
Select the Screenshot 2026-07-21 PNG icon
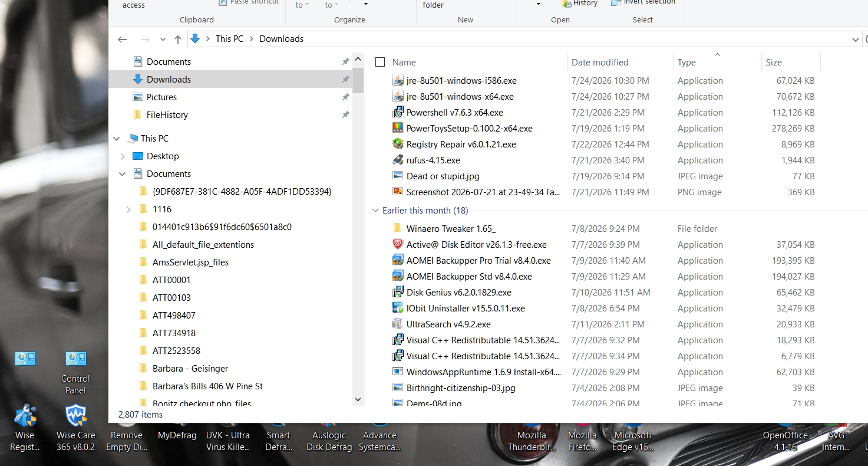tap(398, 192)
